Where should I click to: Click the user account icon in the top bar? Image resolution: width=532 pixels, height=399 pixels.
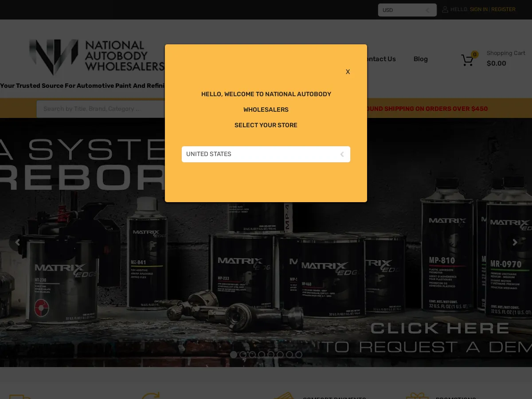pos(445,9)
